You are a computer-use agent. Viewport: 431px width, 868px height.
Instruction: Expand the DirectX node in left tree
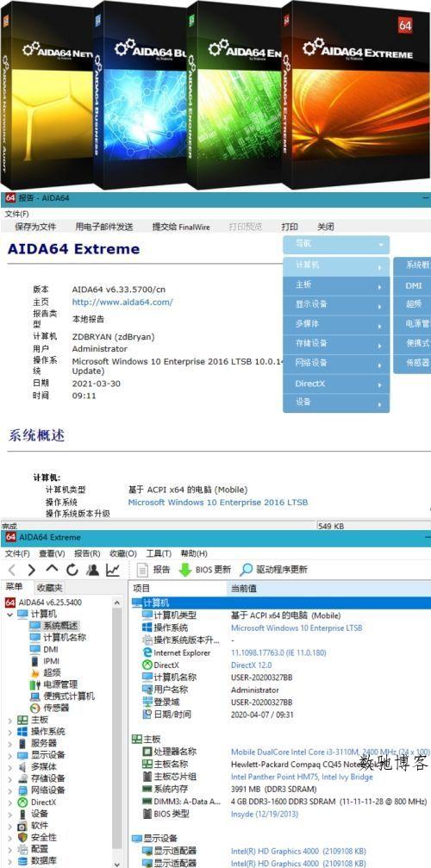pyautogui.click(x=9, y=802)
